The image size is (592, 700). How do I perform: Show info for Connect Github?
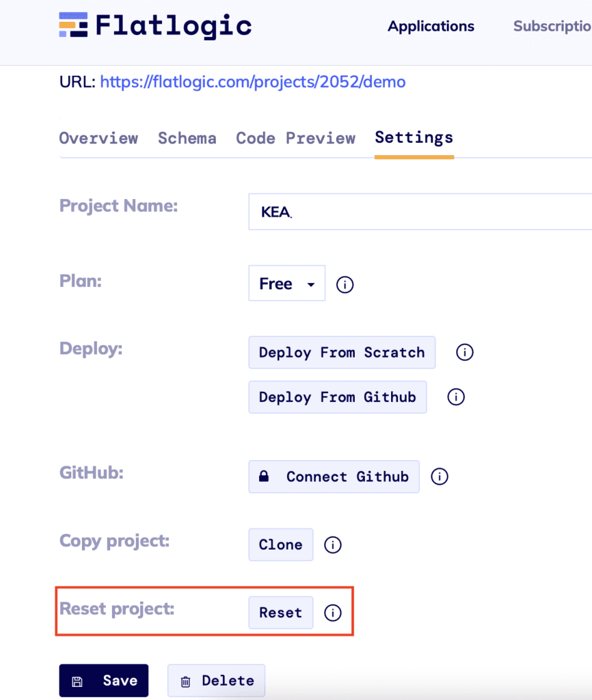pyautogui.click(x=440, y=476)
